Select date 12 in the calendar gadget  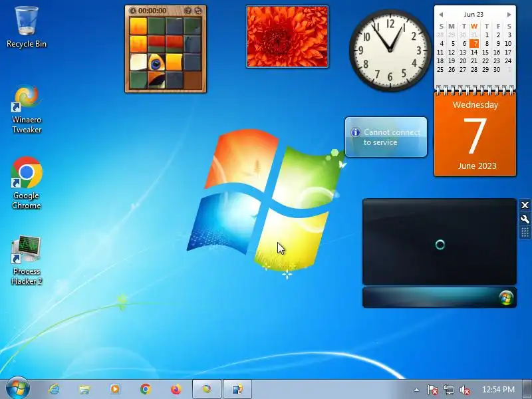tap(452, 53)
